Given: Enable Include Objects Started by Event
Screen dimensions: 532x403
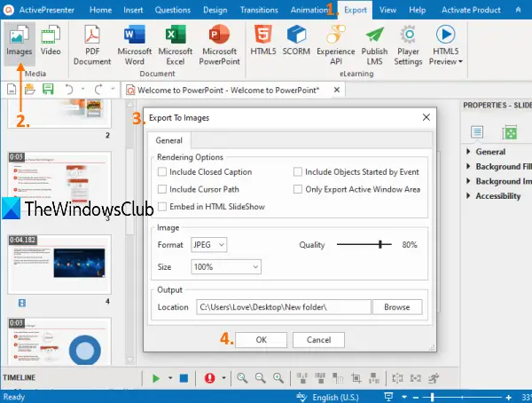Looking at the screenshot, I should click(298, 172).
